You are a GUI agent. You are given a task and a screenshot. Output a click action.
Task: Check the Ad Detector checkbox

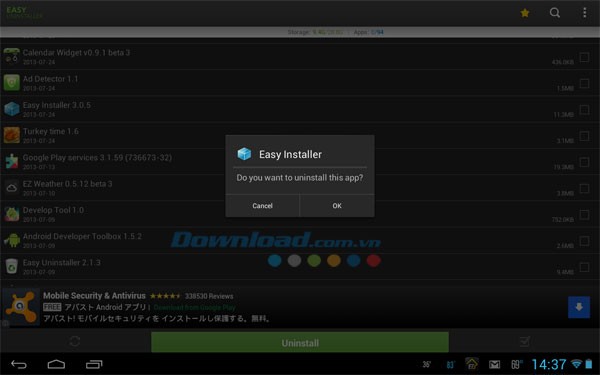point(584,83)
